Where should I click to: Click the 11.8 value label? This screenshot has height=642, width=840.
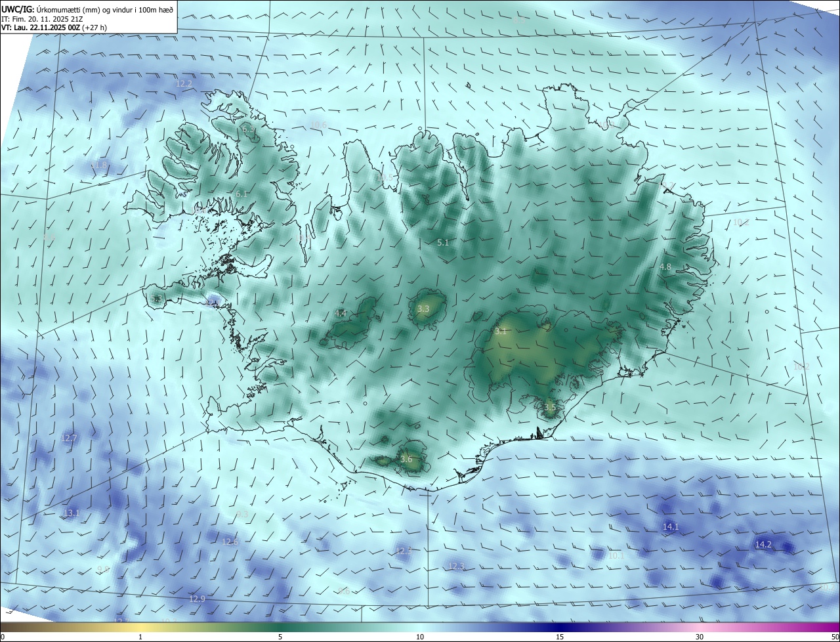[x=99, y=165]
